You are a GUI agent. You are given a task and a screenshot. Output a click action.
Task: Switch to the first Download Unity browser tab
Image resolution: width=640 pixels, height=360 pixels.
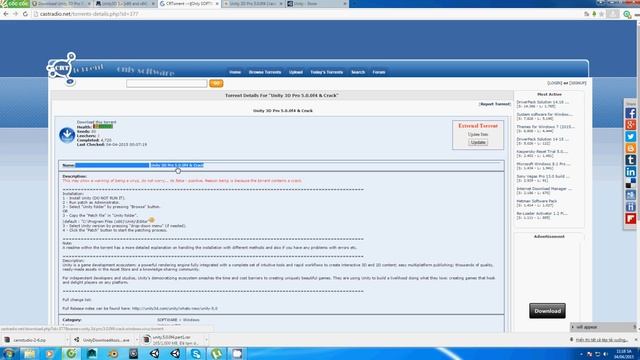(x=60, y=4)
